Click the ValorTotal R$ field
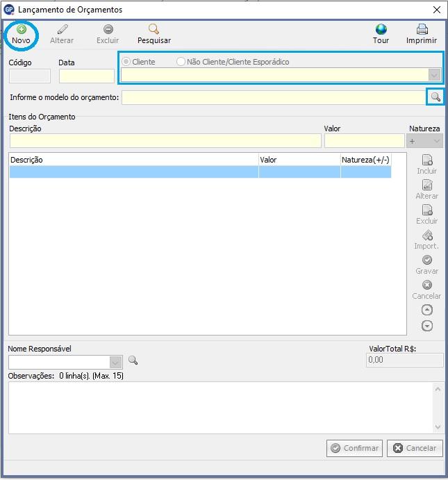The height and width of the screenshot is (480, 448). point(404,360)
